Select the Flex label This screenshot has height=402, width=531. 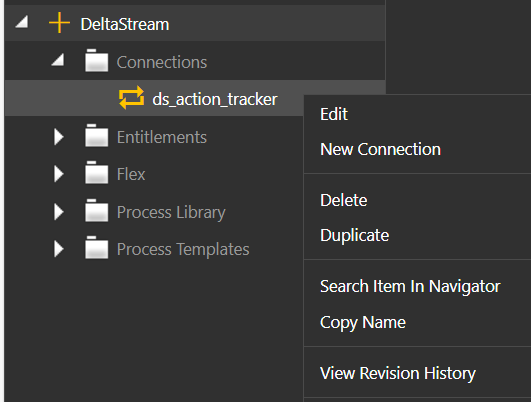(x=131, y=174)
